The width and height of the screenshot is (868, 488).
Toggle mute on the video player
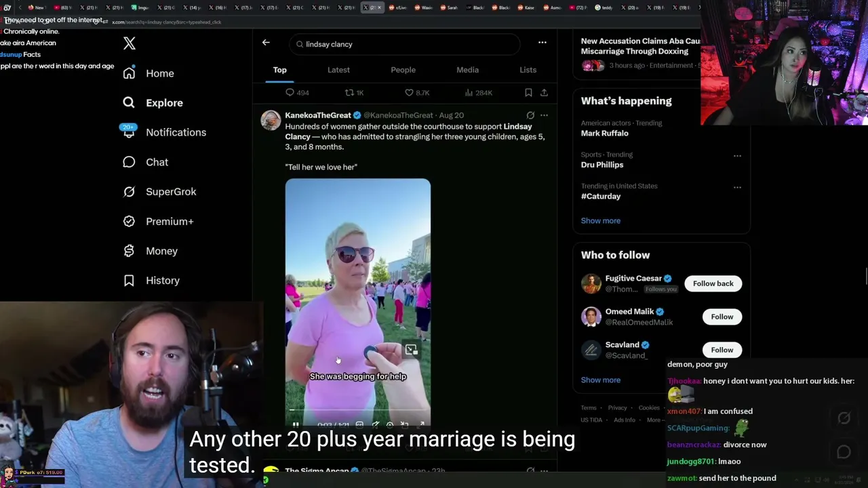click(375, 425)
